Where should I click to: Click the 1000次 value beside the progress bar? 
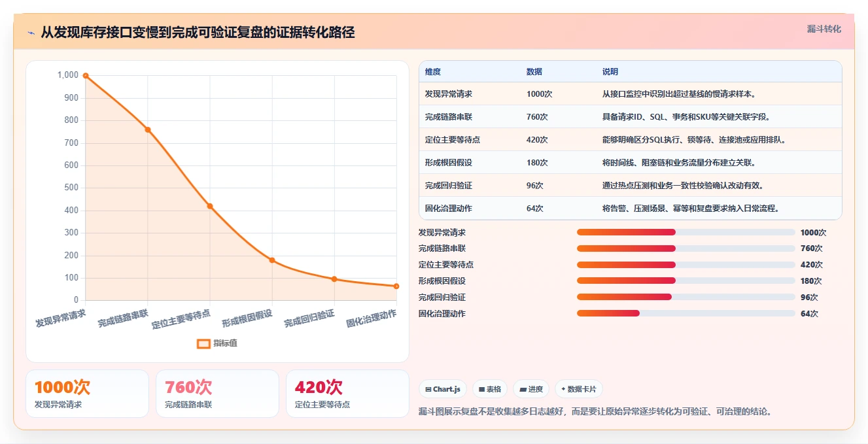[x=814, y=232]
